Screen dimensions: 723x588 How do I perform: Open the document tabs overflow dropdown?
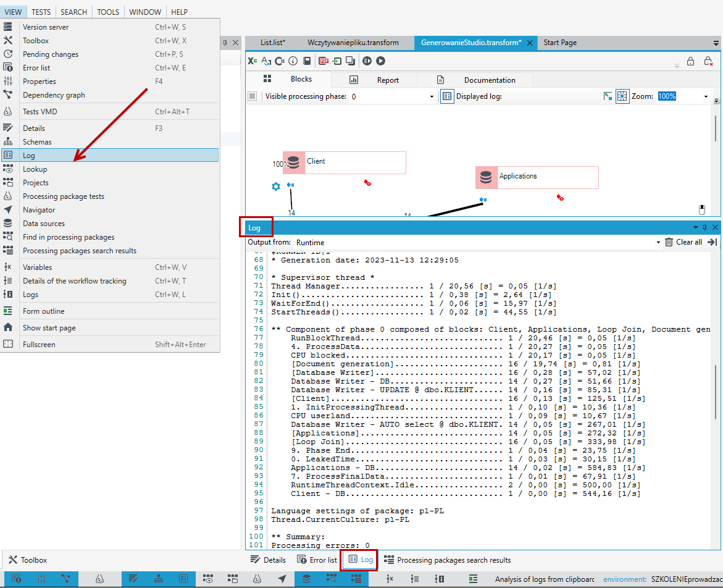point(716,43)
